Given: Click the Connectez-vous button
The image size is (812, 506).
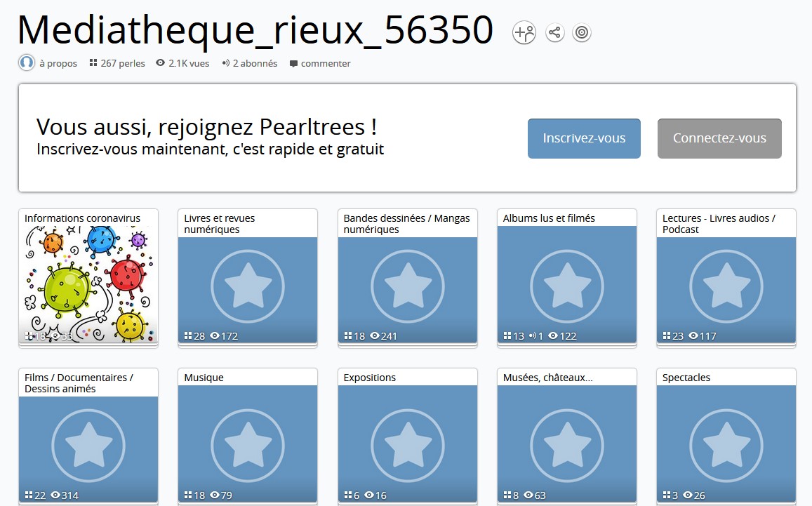Looking at the screenshot, I should coord(719,138).
